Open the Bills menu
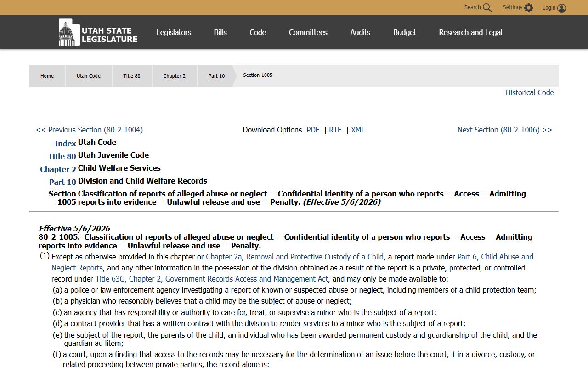This screenshot has width=588, height=368. tap(220, 32)
